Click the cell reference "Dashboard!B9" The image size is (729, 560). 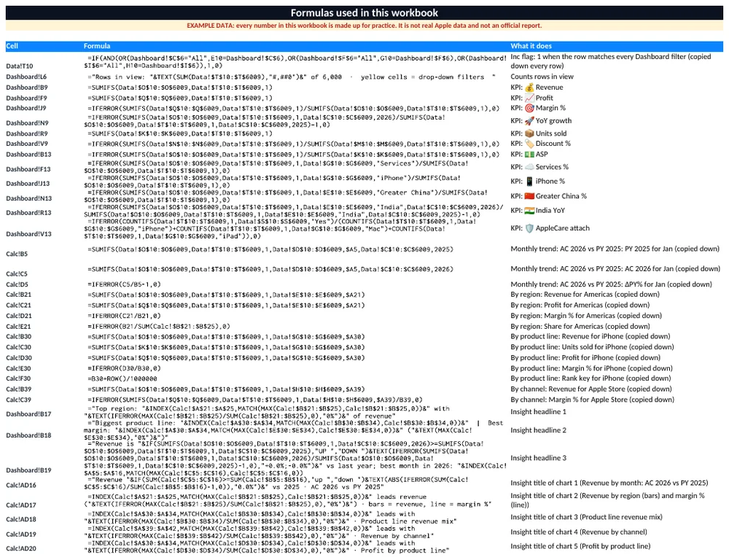[x=27, y=87]
